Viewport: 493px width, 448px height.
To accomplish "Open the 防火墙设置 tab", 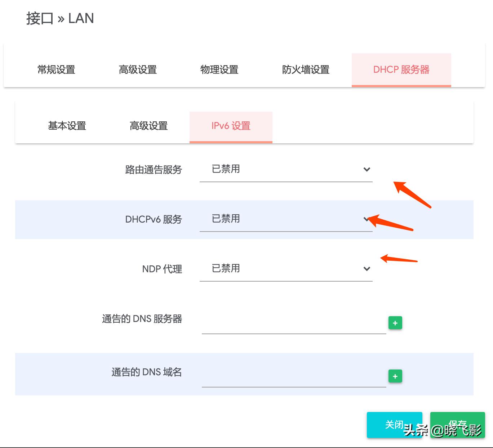I will pos(306,70).
